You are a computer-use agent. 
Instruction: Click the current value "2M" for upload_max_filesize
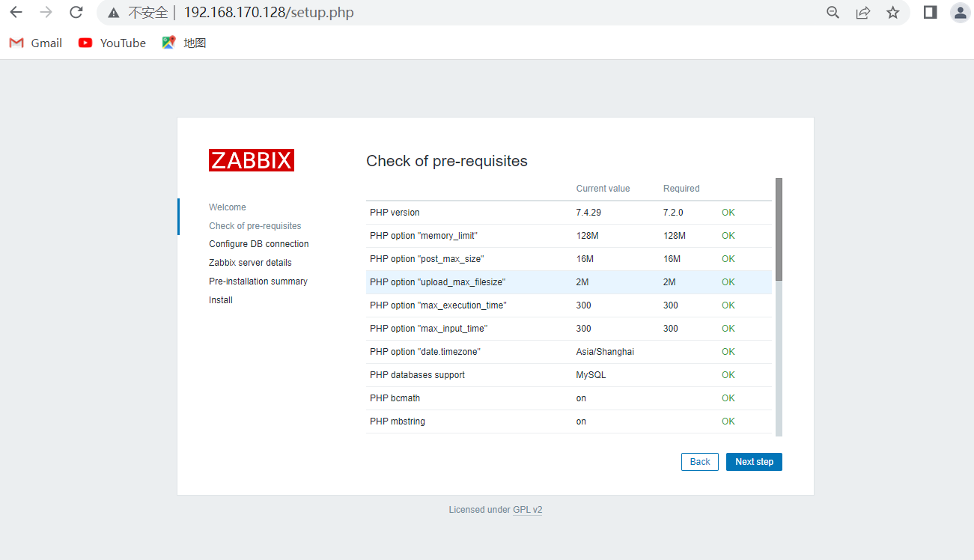pos(582,282)
